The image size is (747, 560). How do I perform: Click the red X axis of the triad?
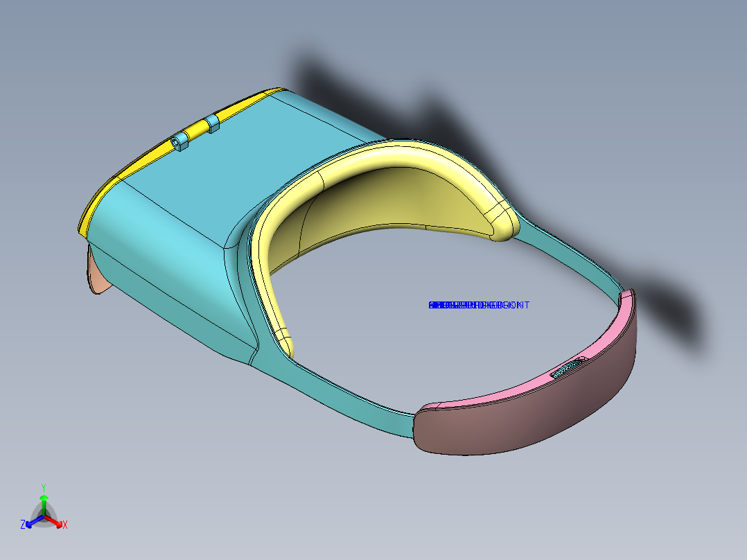pos(54,521)
